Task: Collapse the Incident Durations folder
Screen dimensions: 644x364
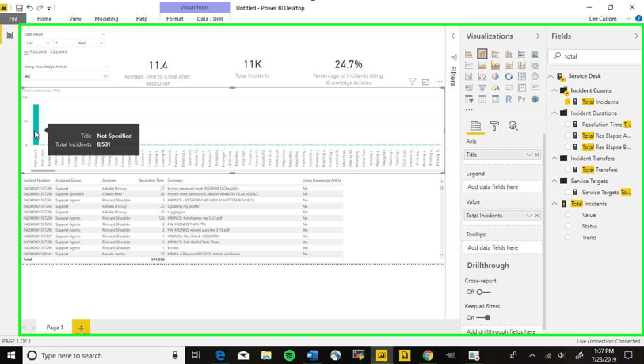Action: [554, 113]
